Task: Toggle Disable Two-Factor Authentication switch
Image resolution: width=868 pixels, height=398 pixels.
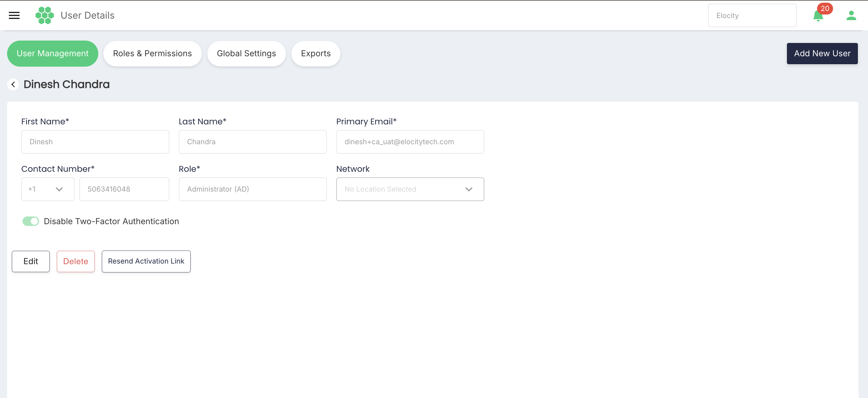Action: tap(31, 221)
